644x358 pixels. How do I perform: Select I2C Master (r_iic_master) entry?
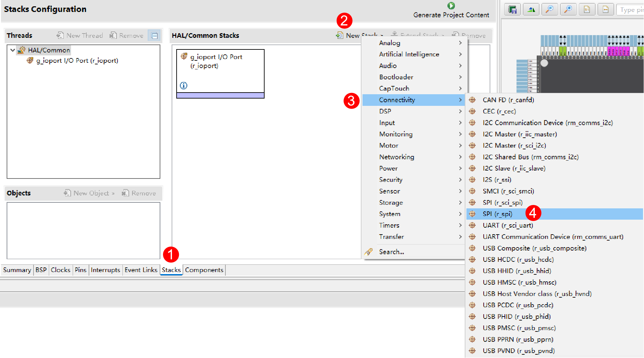tap(554, 134)
